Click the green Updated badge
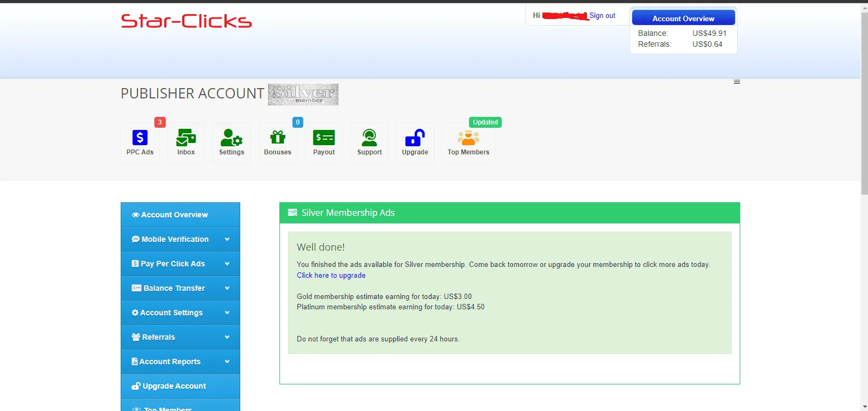868x411 pixels. [485, 122]
